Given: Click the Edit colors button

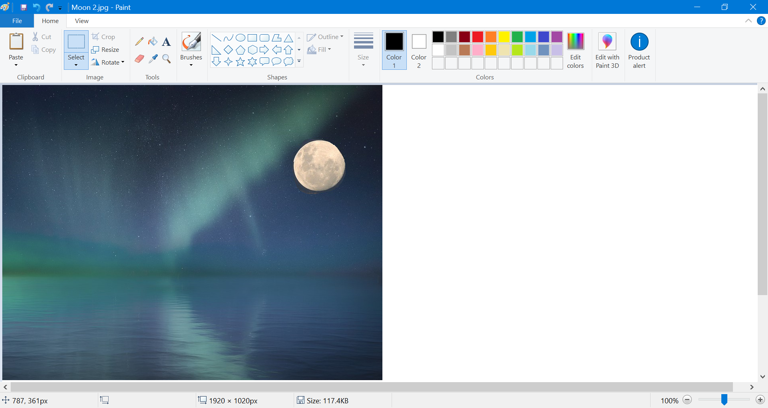Looking at the screenshot, I should click(x=575, y=49).
